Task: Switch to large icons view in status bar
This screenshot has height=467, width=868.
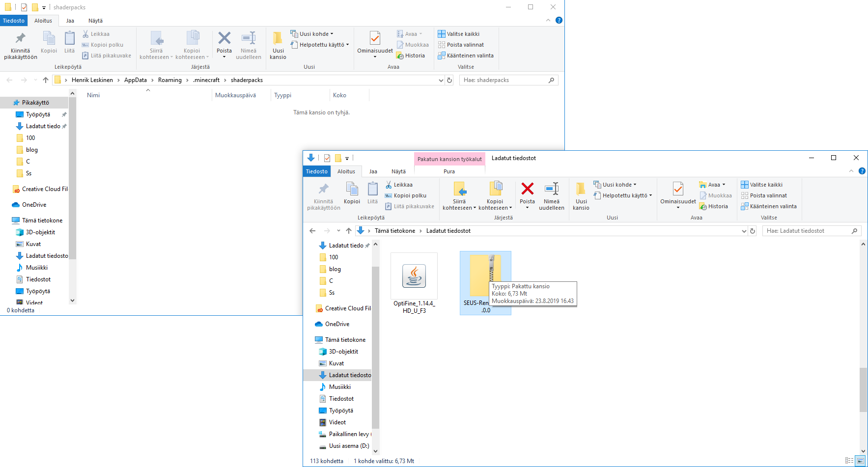Action: (860, 461)
